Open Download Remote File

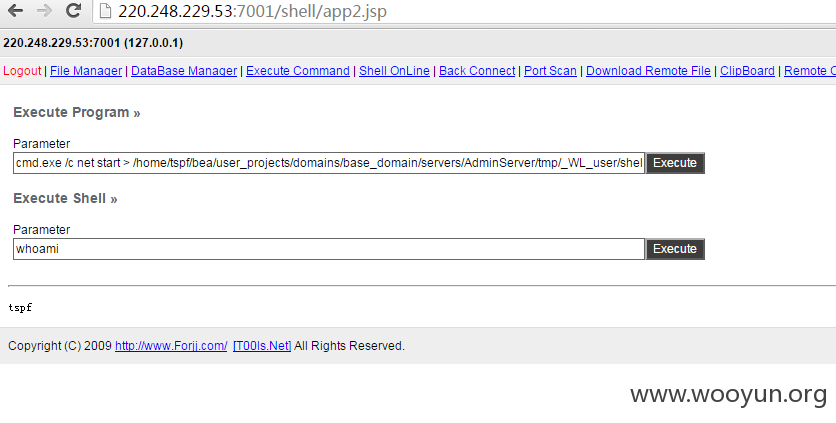(x=648, y=71)
